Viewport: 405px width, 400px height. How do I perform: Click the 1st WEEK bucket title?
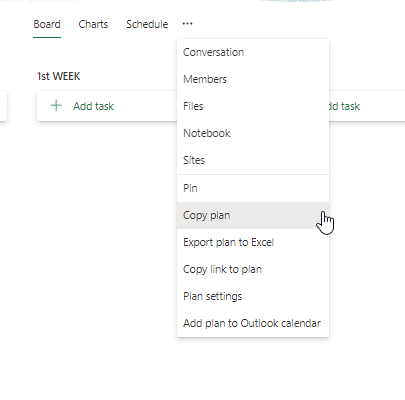pyautogui.click(x=59, y=76)
